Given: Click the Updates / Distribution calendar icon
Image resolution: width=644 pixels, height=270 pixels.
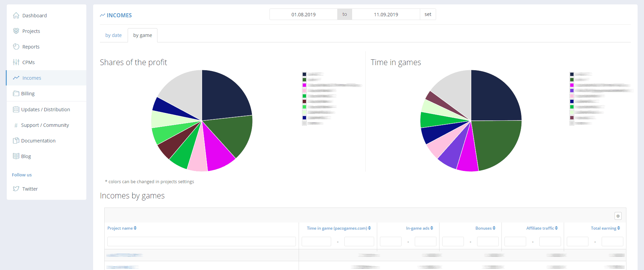Looking at the screenshot, I should click(x=16, y=109).
